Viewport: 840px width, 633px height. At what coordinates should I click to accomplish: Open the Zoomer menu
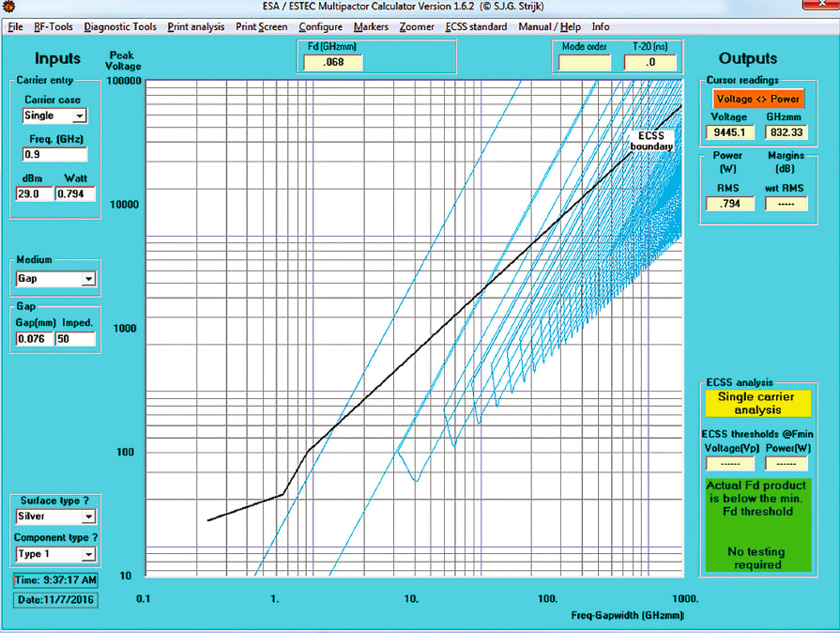point(417,27)
